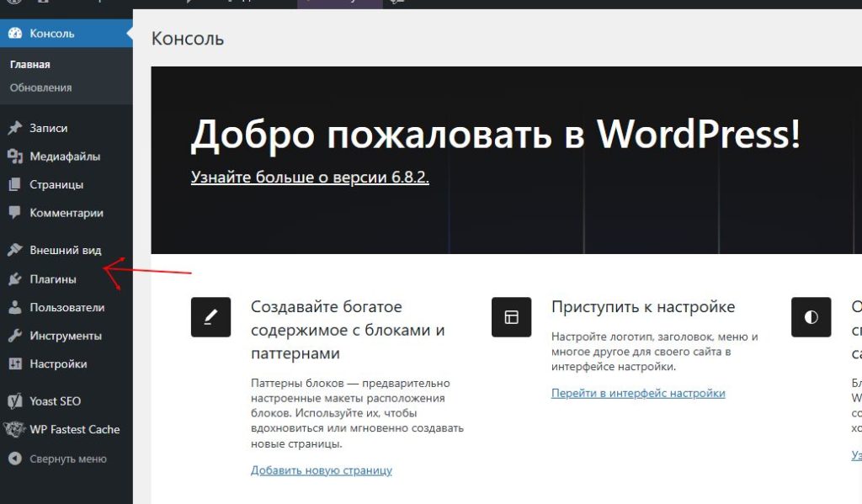The image size is (862, 504).
Task: Click the user icon beside Пользователи
Action: (x=15, y=307)
